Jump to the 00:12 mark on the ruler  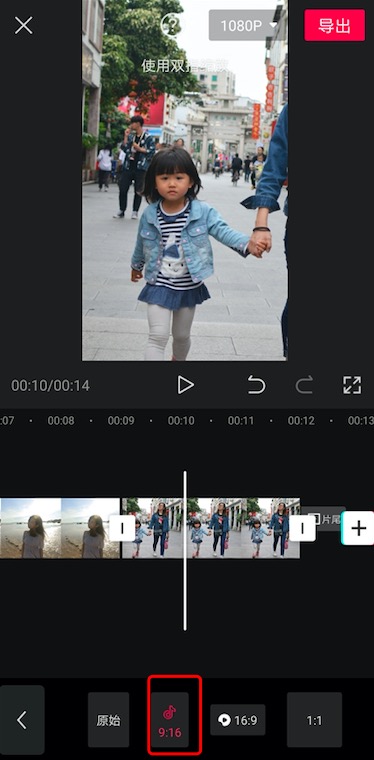pyautogui.click(x=301, y=421)
